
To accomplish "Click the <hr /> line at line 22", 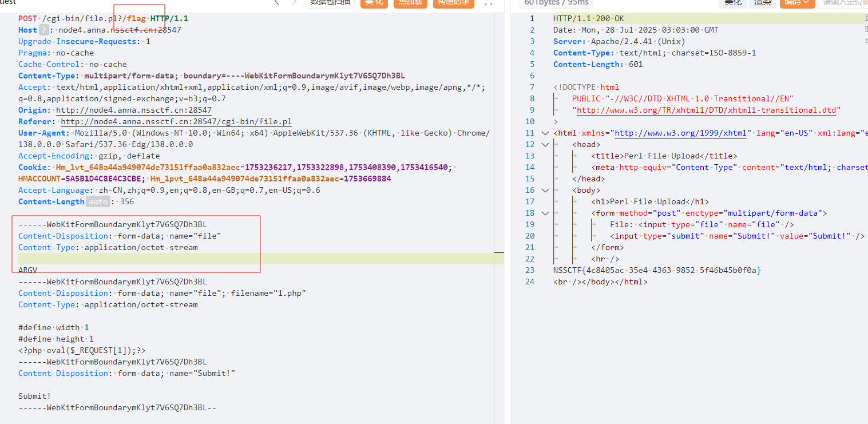I will 605,259.
